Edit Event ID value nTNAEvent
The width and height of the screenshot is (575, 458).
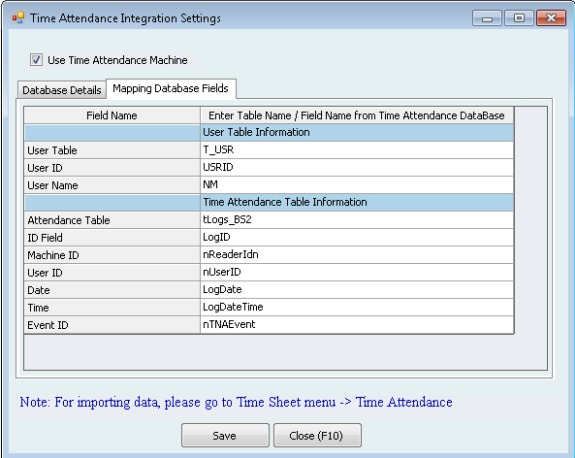(x=357, y=325)
